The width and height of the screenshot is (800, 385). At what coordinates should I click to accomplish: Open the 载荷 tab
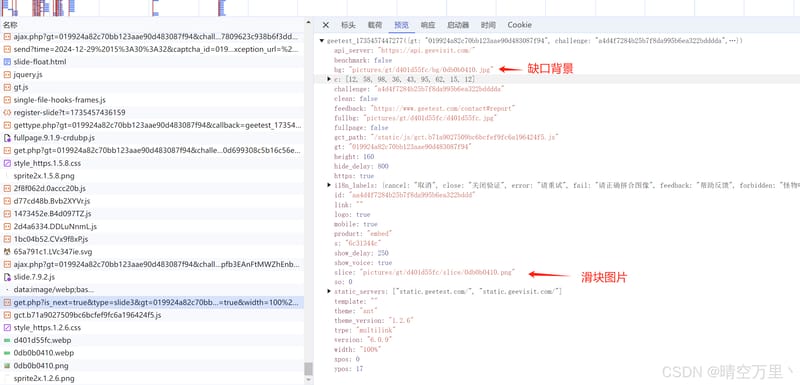(375, 25)
